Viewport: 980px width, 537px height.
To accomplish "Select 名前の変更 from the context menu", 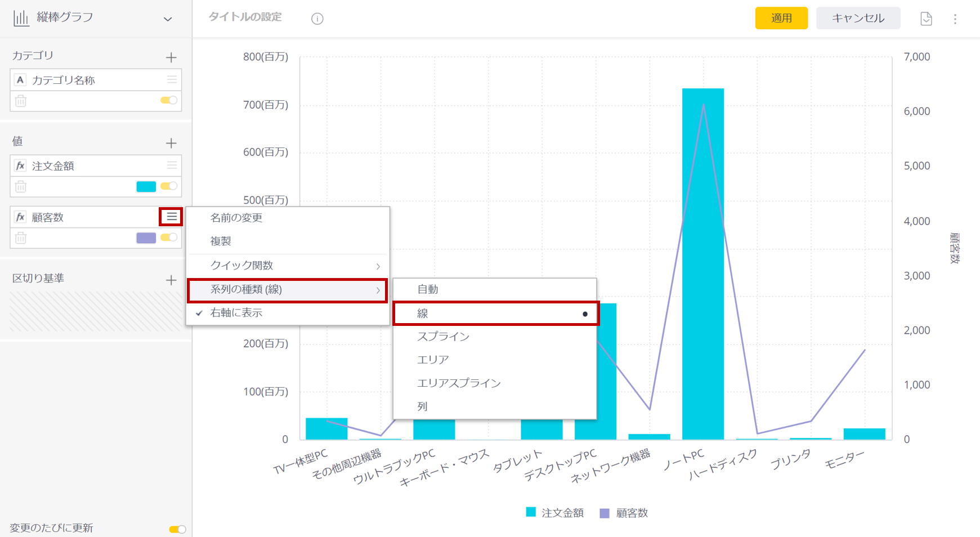I will tap(288, 218).
